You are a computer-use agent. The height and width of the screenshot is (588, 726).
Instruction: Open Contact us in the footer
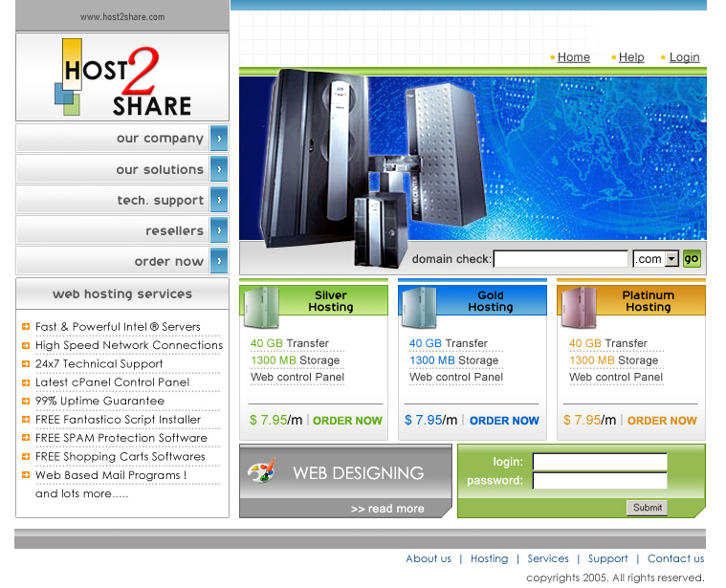click(x=675, y=558)
